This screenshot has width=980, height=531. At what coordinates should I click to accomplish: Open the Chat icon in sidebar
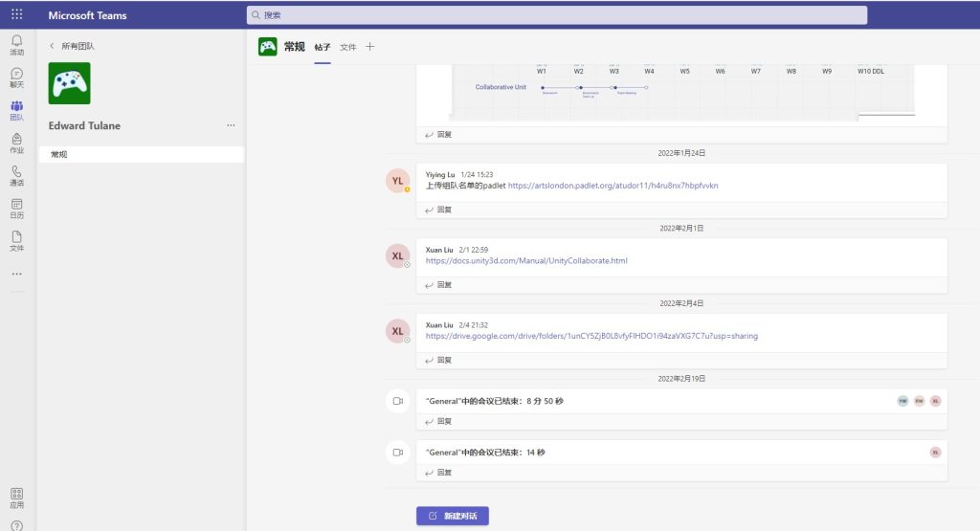[17, 77]
